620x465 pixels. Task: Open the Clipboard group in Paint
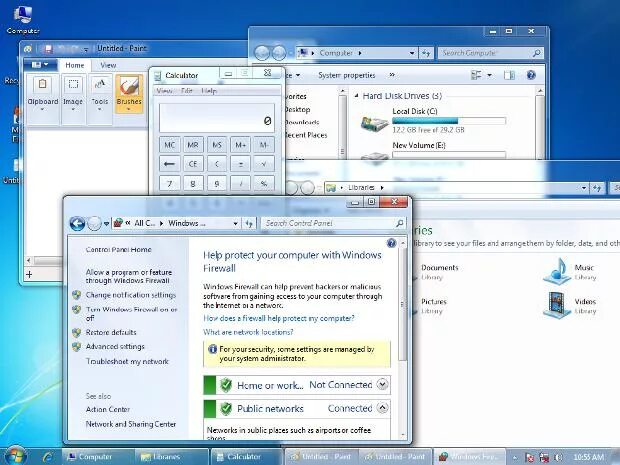[x=43, y=93]
